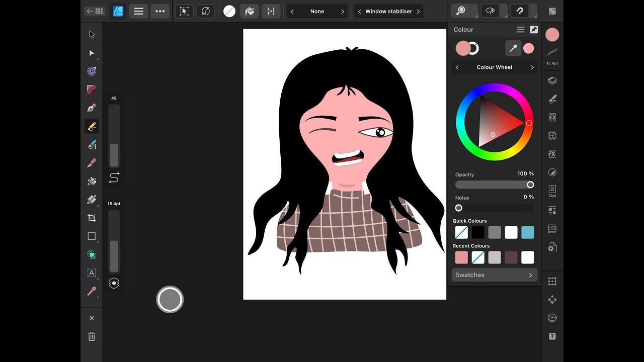The image size is (644, 362).
Task: Toggle auto-fill bucket option
Action: [x=250, y=11]
